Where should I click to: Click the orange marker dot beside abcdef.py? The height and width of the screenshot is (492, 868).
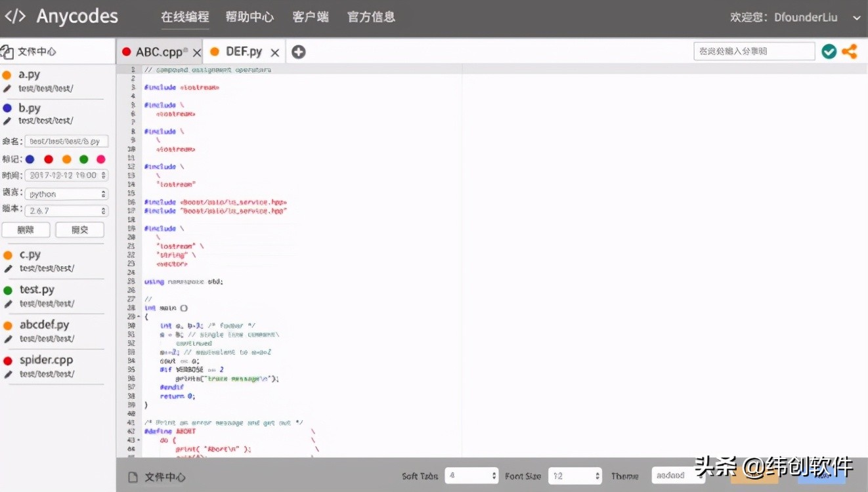(x=8, y=325)
